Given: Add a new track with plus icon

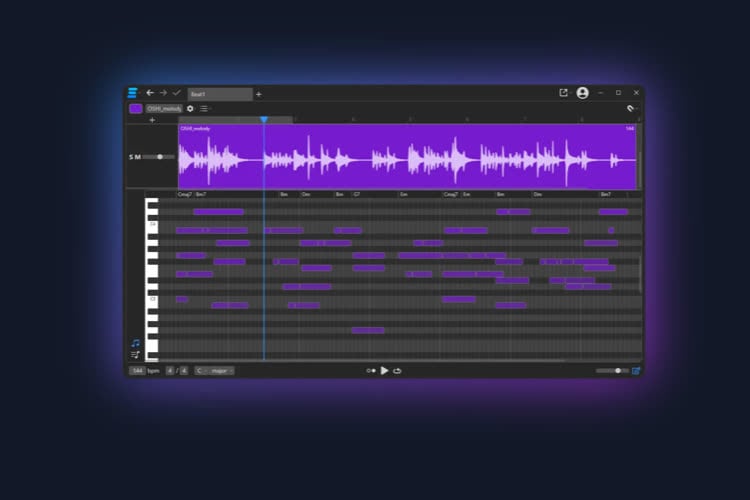Looking at the screenshot, I should pyautogui.click(x=152, y=120).
